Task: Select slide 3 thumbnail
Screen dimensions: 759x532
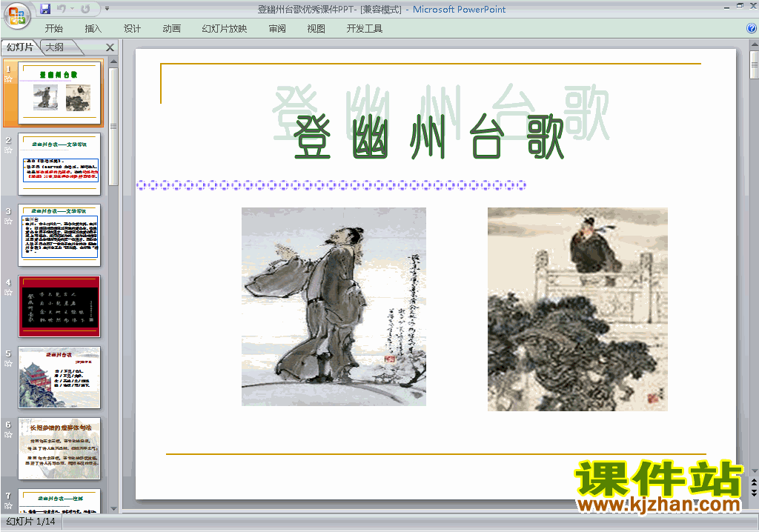Action: 59,236
